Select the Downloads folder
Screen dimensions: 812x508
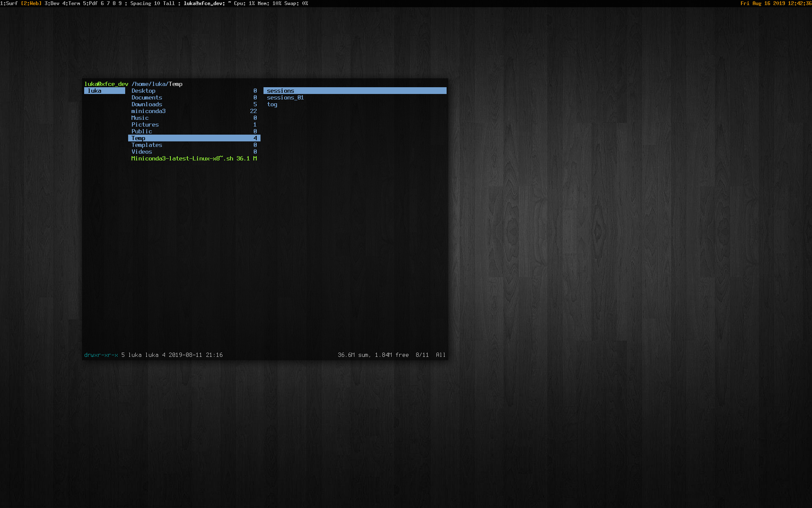coord(146,104)
